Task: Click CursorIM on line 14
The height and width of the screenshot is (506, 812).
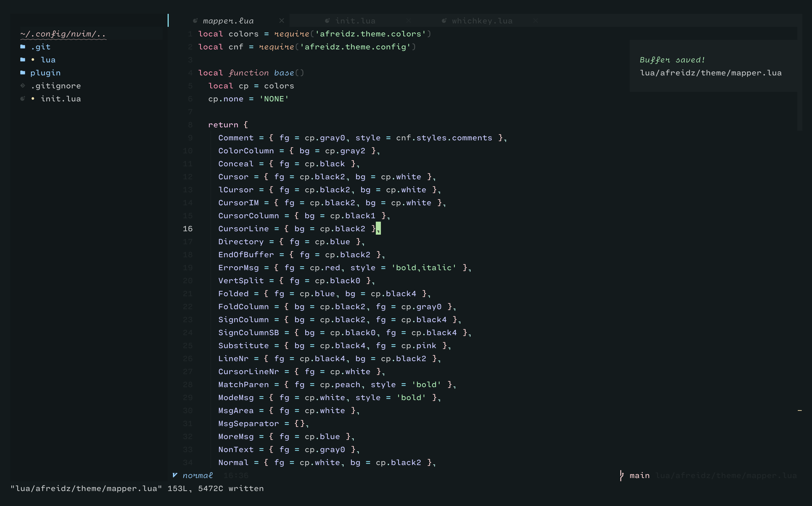Action: coord(238,203)
